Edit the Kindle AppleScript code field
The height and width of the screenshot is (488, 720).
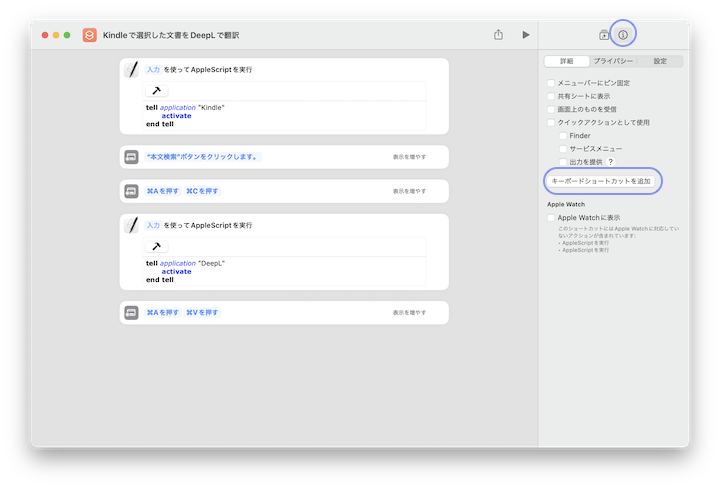(285, 116)
